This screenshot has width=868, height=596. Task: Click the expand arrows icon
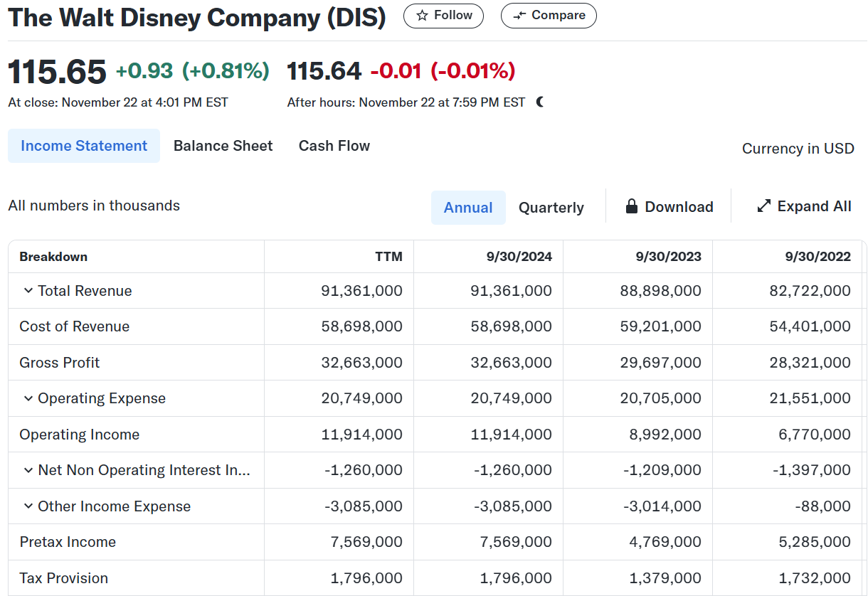point(764,206)
